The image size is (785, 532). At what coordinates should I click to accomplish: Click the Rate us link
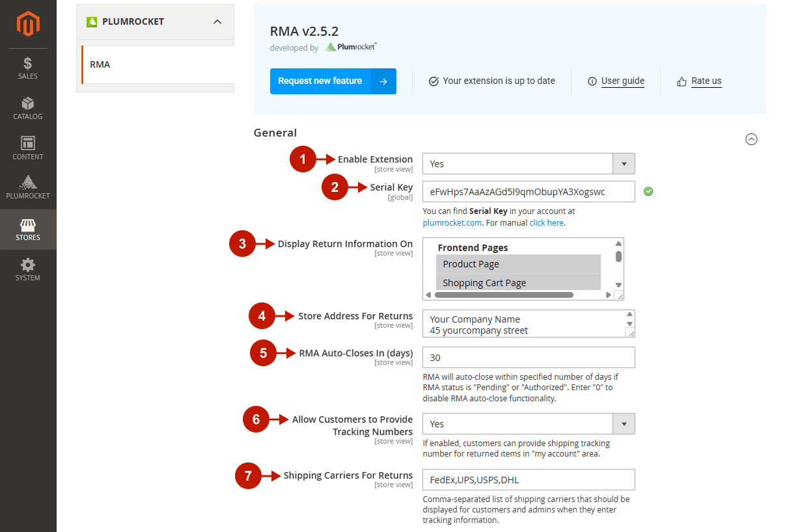[706, 81]
